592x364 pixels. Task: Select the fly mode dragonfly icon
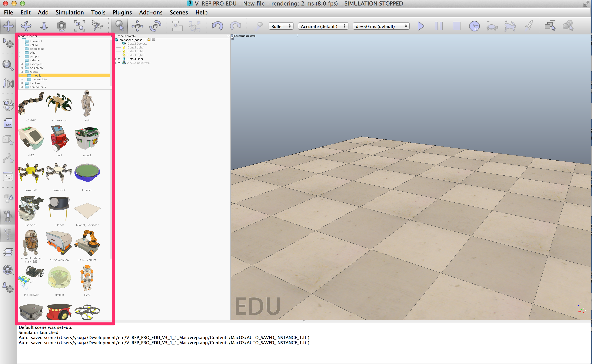pyautogui.click(x=97, y=26)
